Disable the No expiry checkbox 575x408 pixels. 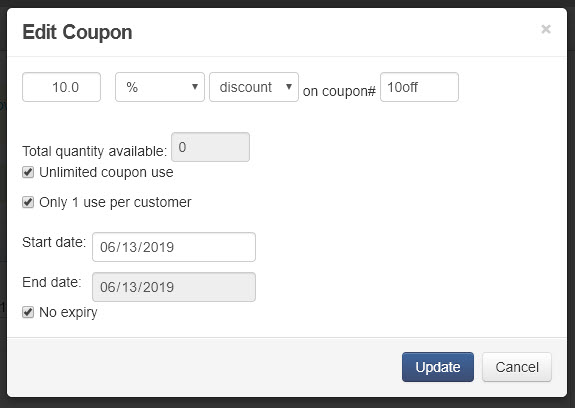(28, 312)
